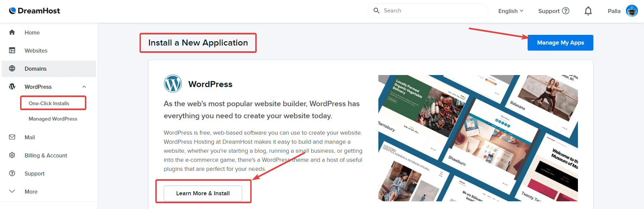Viewport: 644px width, 209px height.
Task: Click the Support help circle icon in header
Action: [x=566, y=11]
